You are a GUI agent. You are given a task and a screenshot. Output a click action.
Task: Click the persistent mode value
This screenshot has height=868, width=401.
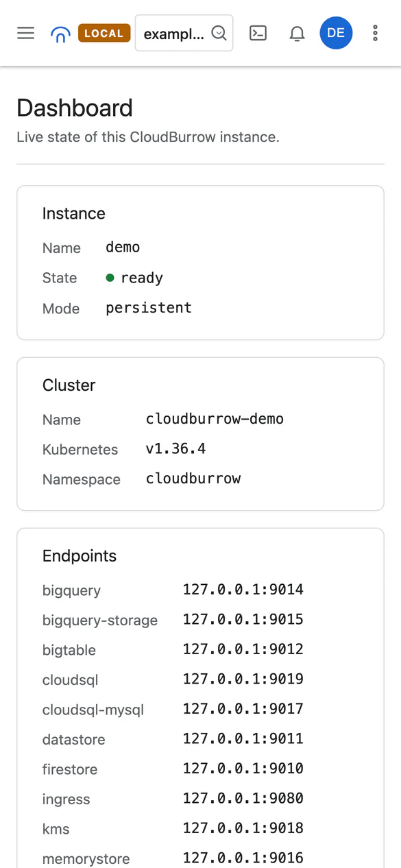coord(149,308)
